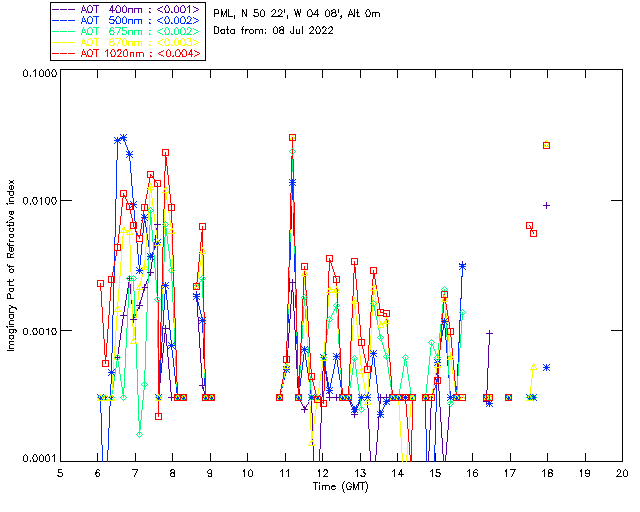
Task: Click the 0.0001 y-axis tick label
Action: click(x=37, y=458)
